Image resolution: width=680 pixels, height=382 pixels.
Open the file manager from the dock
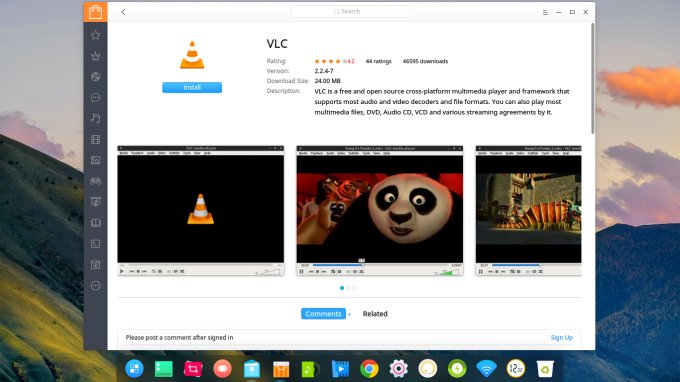[x=252, y=369]
